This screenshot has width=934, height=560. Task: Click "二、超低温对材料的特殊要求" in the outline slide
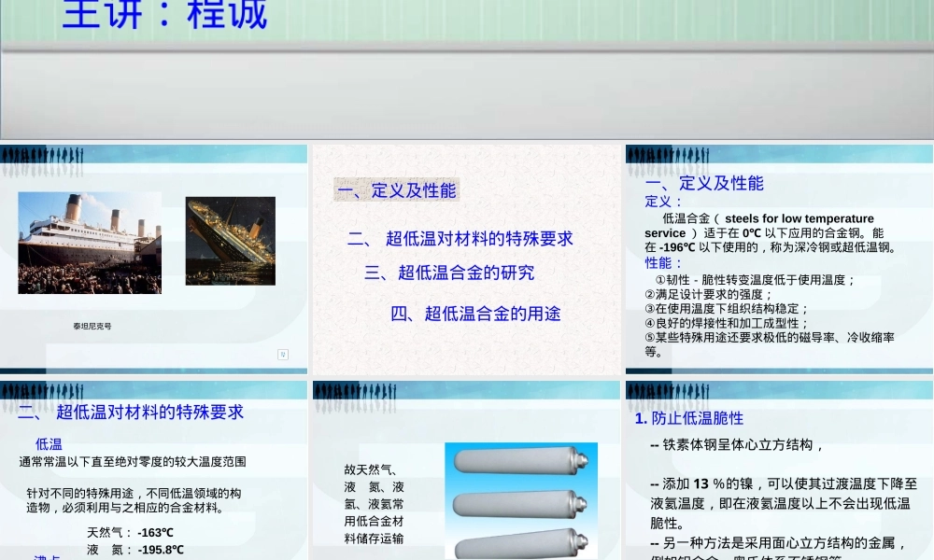tap(460, 239)
